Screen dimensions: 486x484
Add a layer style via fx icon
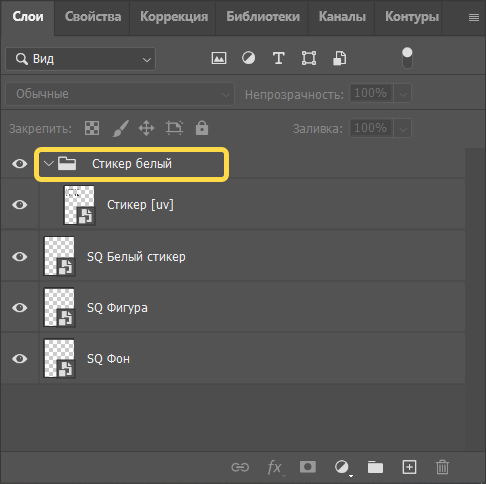pos(275,467)
